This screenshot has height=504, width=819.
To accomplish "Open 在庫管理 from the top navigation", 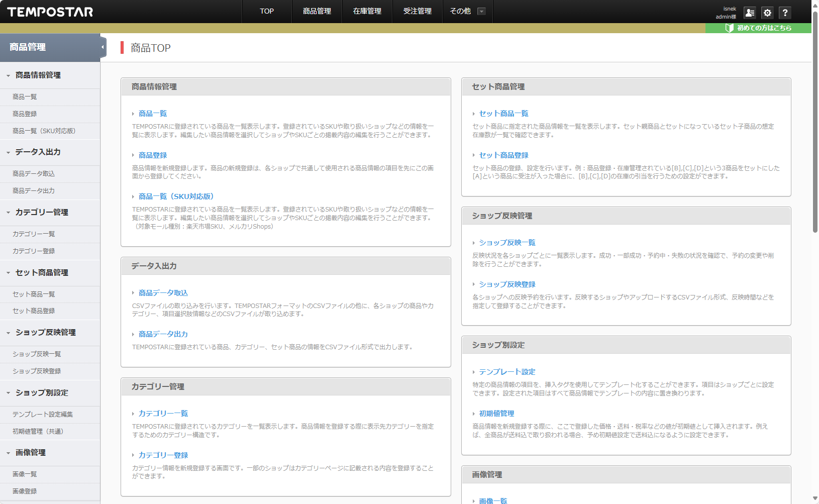I will (367, 11).
